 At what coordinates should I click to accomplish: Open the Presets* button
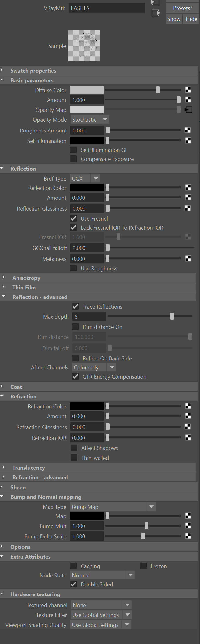pyautogui.click(x=183, y=8)
